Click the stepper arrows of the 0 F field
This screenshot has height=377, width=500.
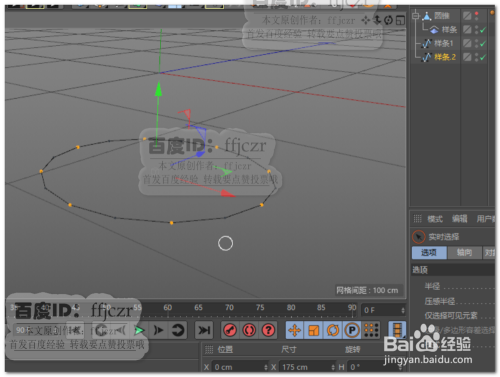[403, 310]
